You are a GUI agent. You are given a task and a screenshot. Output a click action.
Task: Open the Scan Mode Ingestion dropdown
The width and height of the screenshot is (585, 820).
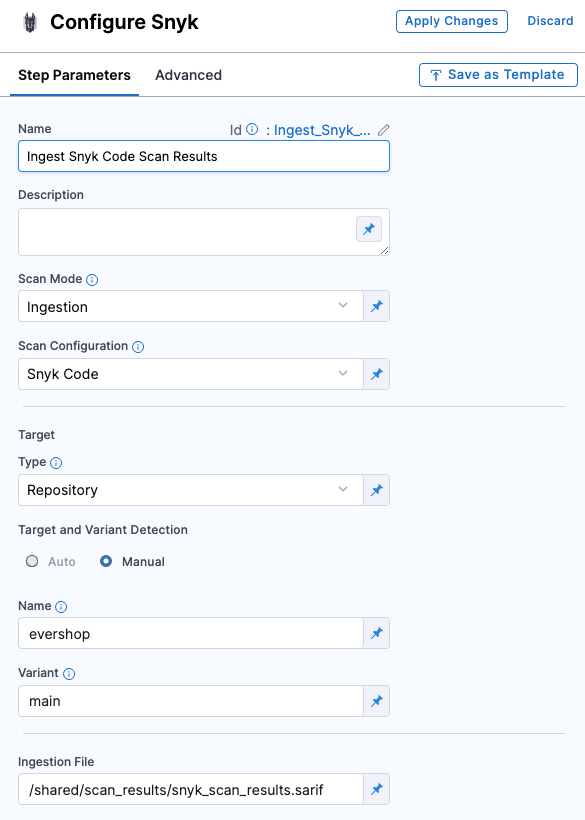pos(191,306)
